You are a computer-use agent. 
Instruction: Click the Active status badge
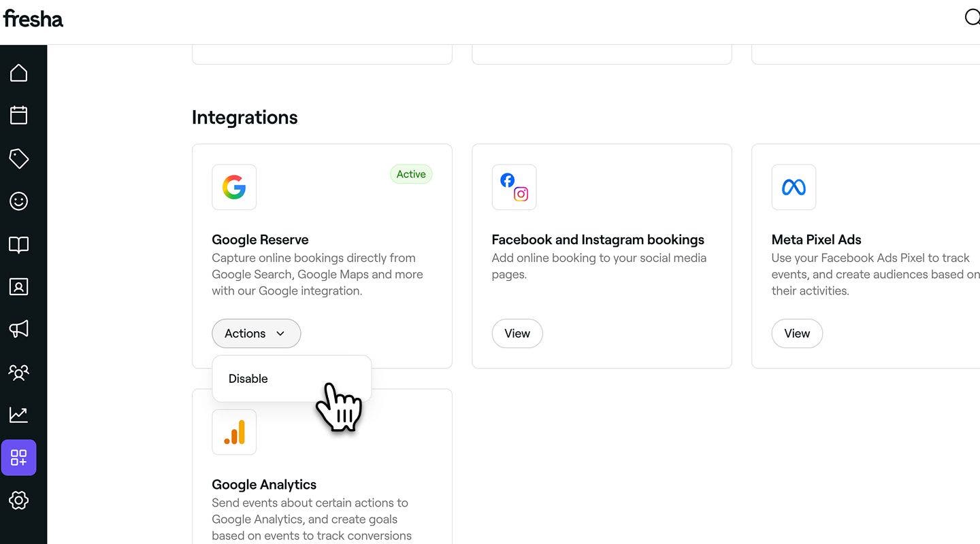[x=411, y=174]
